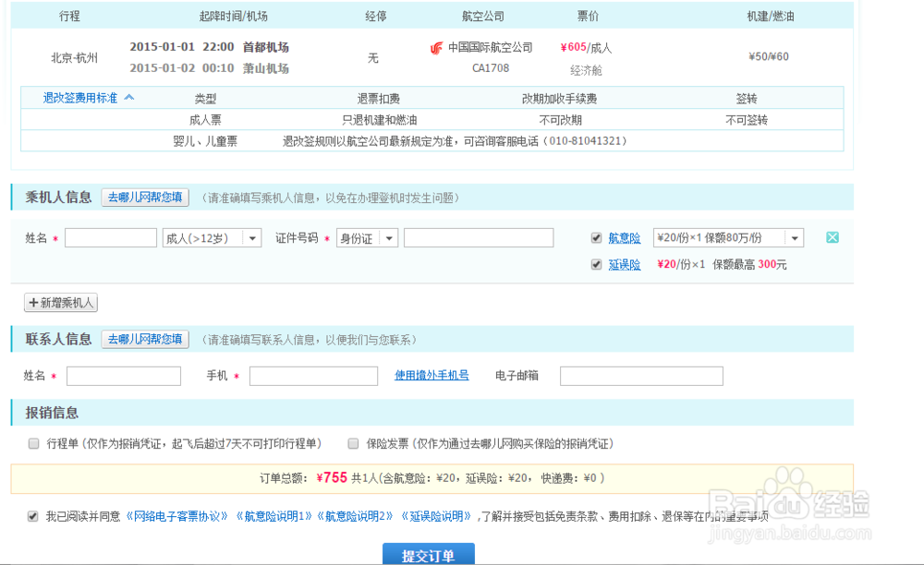Uncheck the 航意险 insurance checkbox
Screen dimensions: 924x565
(x=596, y=237)
